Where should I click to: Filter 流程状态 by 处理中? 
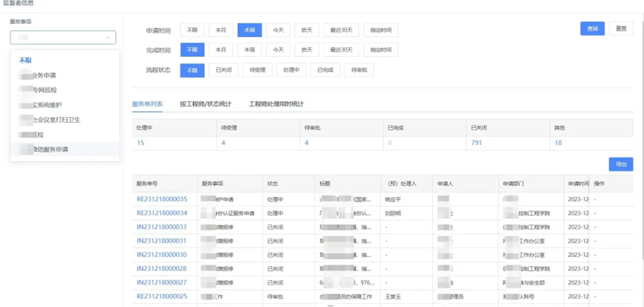click(x=291, y=70)
